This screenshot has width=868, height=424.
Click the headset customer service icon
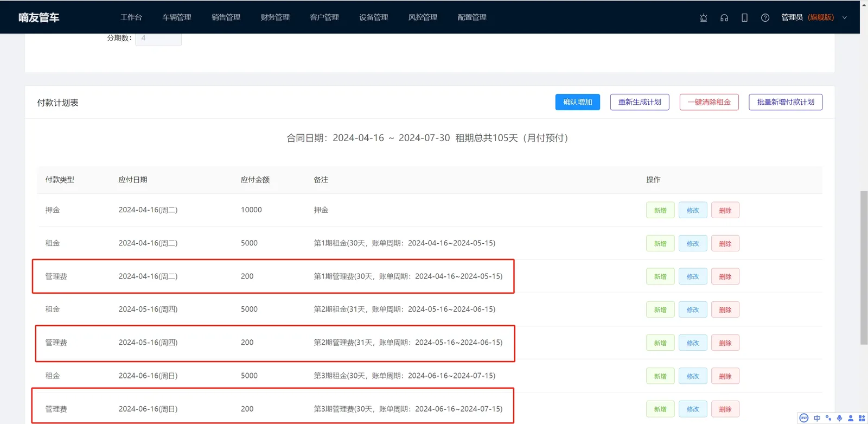(x=724, y=17)
